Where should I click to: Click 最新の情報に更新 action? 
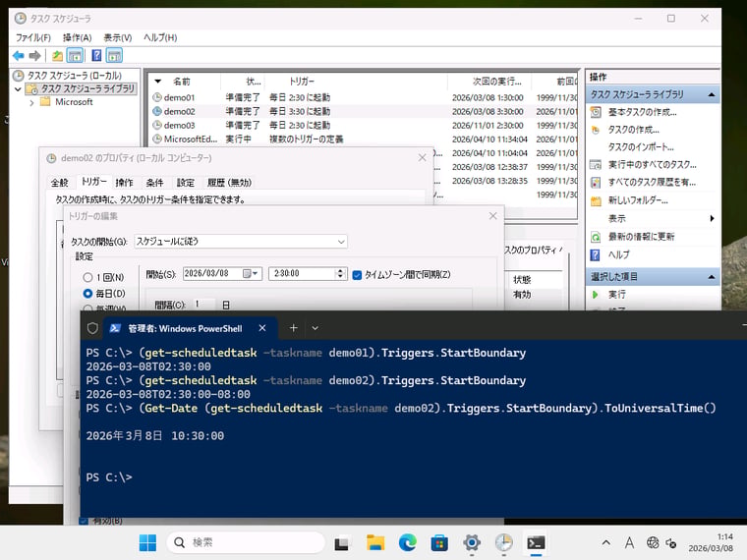point(641,237)
